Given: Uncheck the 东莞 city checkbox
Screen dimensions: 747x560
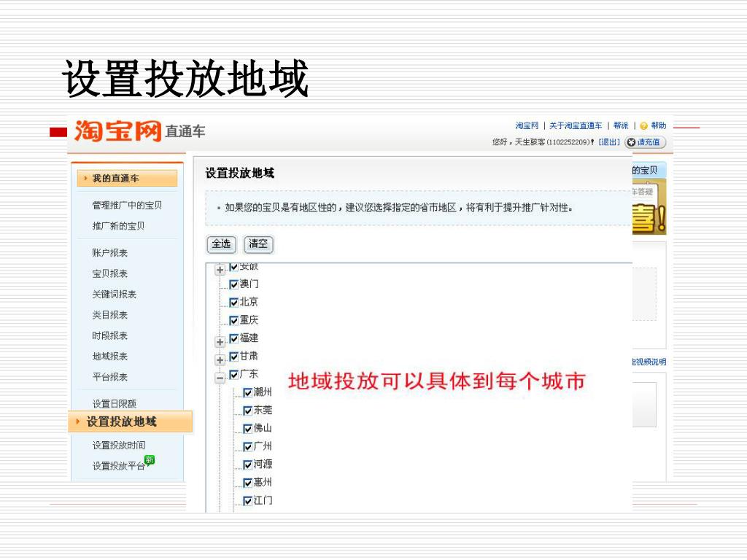Looking at the screenshot, I should point(247,411).
